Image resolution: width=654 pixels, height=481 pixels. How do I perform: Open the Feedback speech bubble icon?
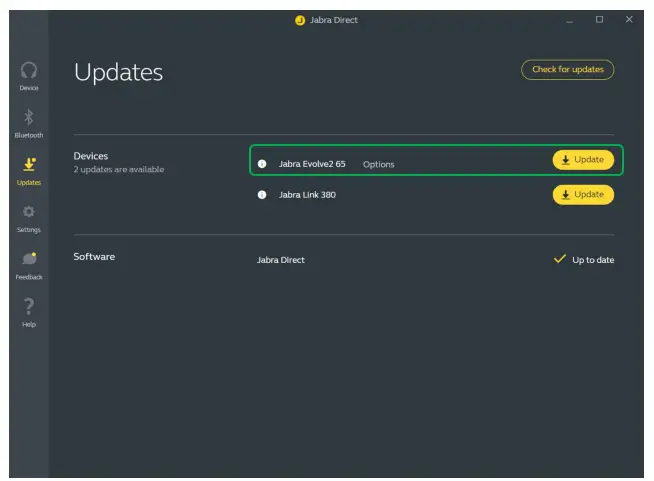[x=29, y=259]
